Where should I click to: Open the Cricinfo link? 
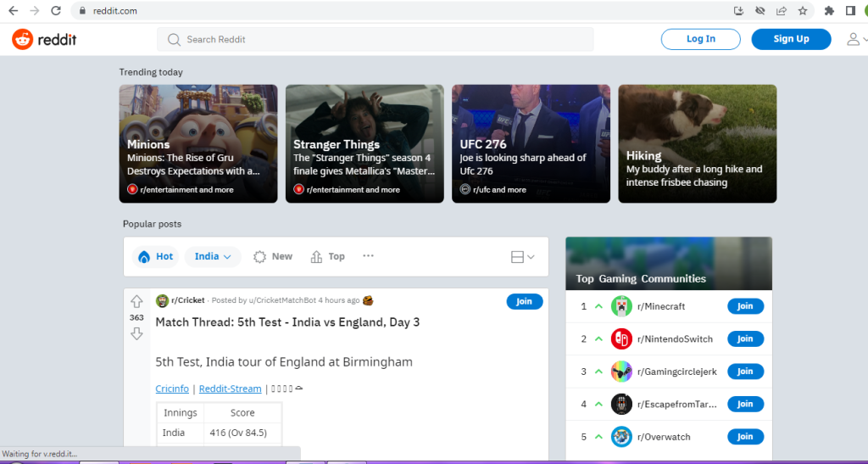(172, 389)
